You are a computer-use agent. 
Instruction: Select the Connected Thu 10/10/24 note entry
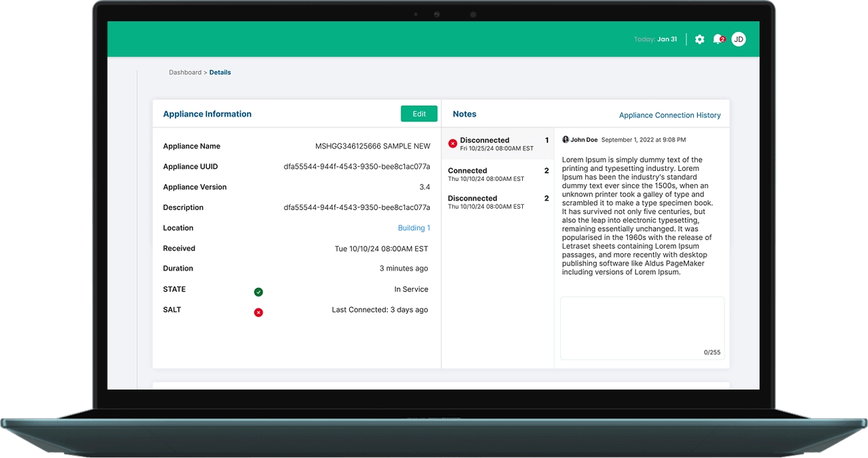point(498,174)
